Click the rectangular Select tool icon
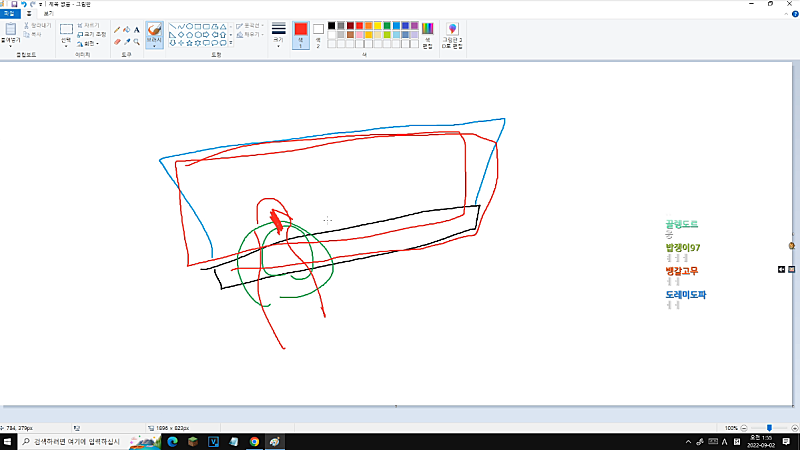The height and width of the screenshot is (450, 800). [x=66, y=30]
